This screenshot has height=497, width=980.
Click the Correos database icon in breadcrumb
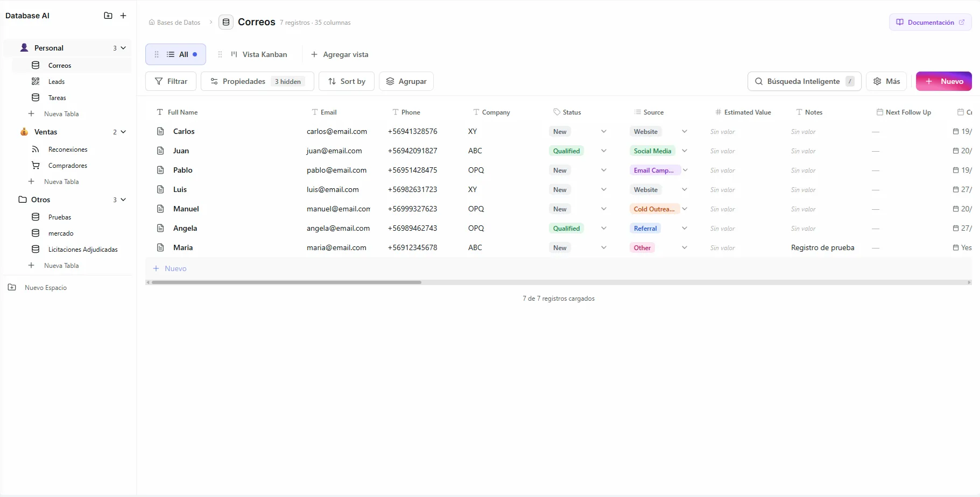(x=226, y=22)
